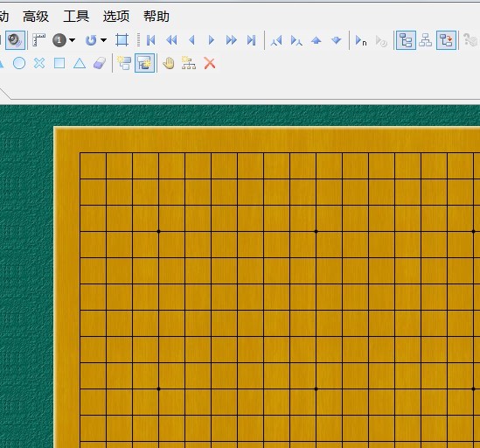Image resolution: width=480 pixels, height=448 pixels.
Task: Step forward one move
Action: coord(212,40)
